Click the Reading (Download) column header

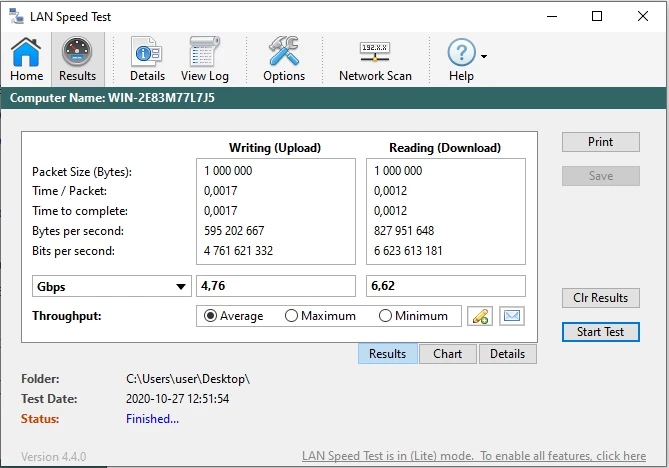tap(445, 148)
